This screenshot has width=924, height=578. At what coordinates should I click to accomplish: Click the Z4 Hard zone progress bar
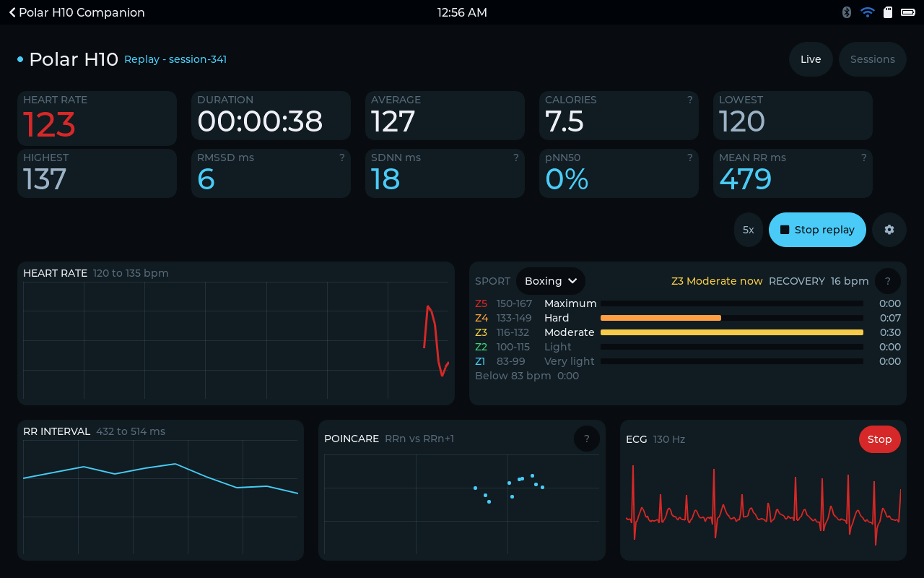pos(732,318)
